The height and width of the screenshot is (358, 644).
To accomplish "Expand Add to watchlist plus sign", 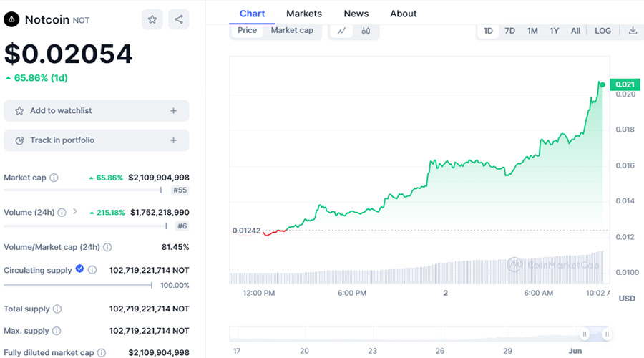I will [x=173, y=111].
